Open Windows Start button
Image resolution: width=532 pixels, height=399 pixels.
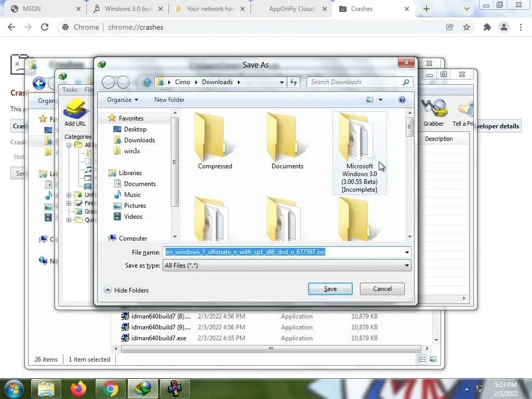point(14,389)
